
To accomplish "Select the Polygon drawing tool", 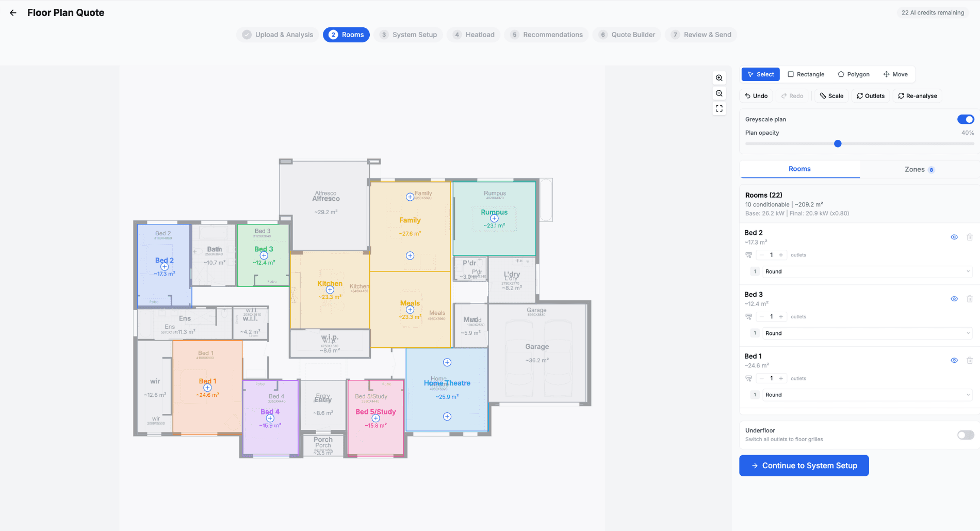I will pyautogui.click(x=853, y=74).
